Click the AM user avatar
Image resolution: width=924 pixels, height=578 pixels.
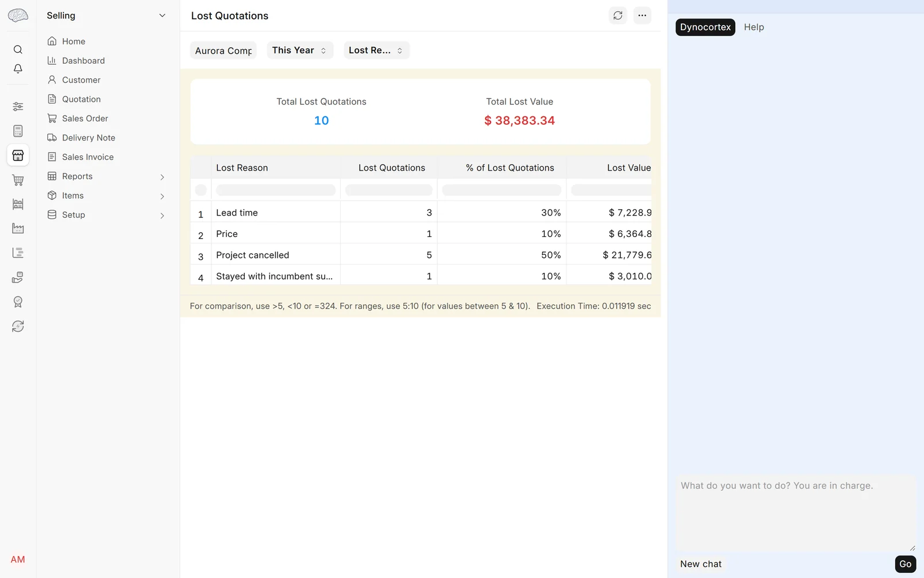pos(18,560)
